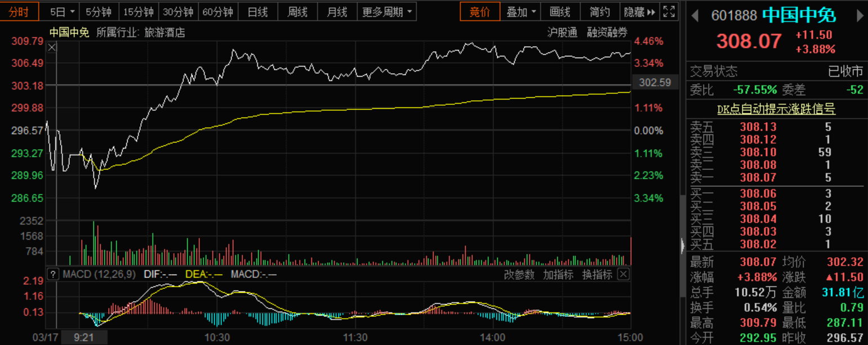Click the 今开 value 292.95

(x=758, y=338)
